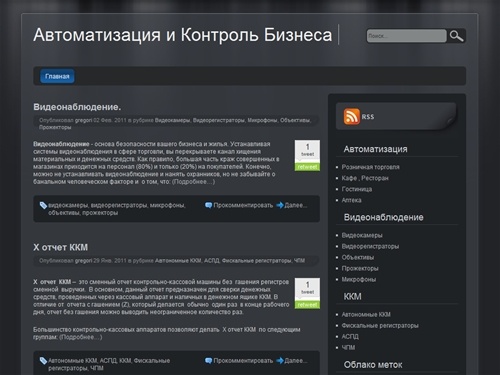Open the Видеонаблюдение. post title
The image size is (500, 375).
coord(77,107)
